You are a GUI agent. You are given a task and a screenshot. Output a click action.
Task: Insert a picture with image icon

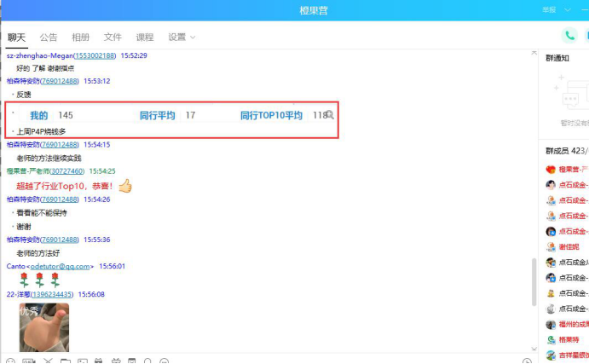click(83, 361)
